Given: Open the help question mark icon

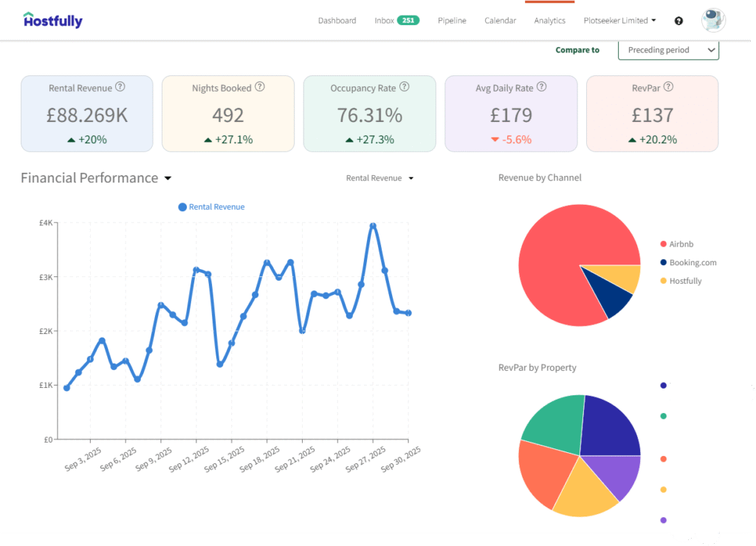Looking at the screenshot, I should point(678,21).
